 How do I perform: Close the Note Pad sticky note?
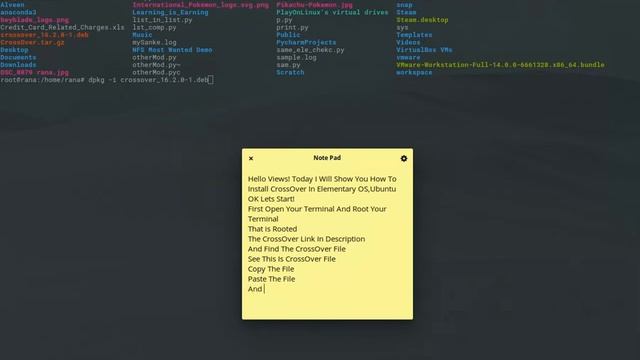[x=251, y=158]
